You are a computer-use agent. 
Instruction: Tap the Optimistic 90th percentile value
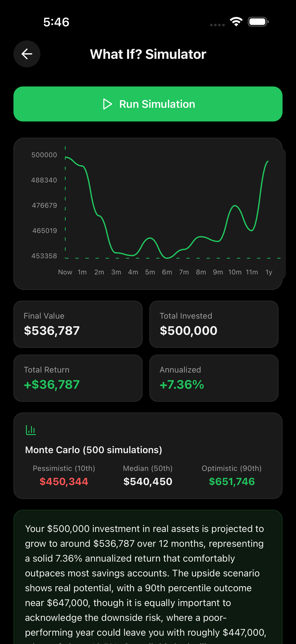pyautogui.click(x=232, y=481)
